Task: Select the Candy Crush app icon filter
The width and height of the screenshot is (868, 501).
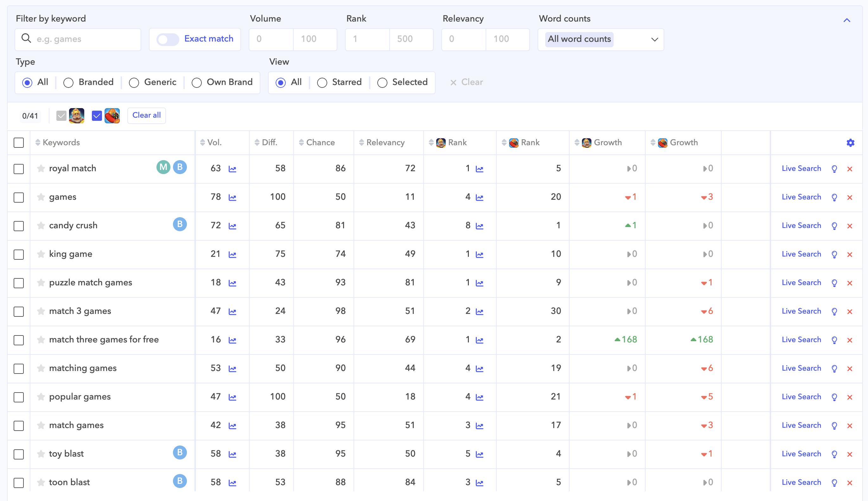Action: [x=112, y=116]
